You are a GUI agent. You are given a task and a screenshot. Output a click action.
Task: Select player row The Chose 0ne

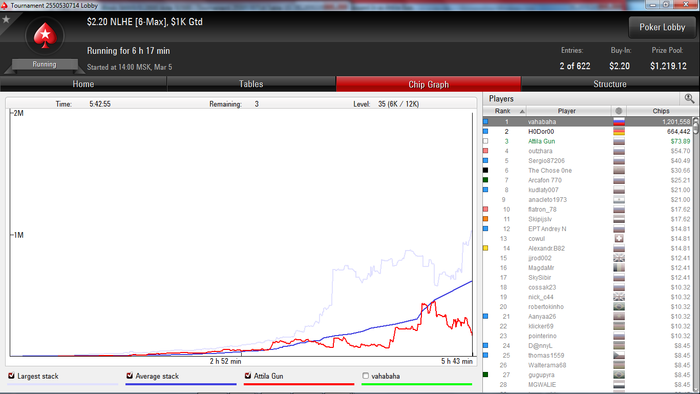point(588,170)
